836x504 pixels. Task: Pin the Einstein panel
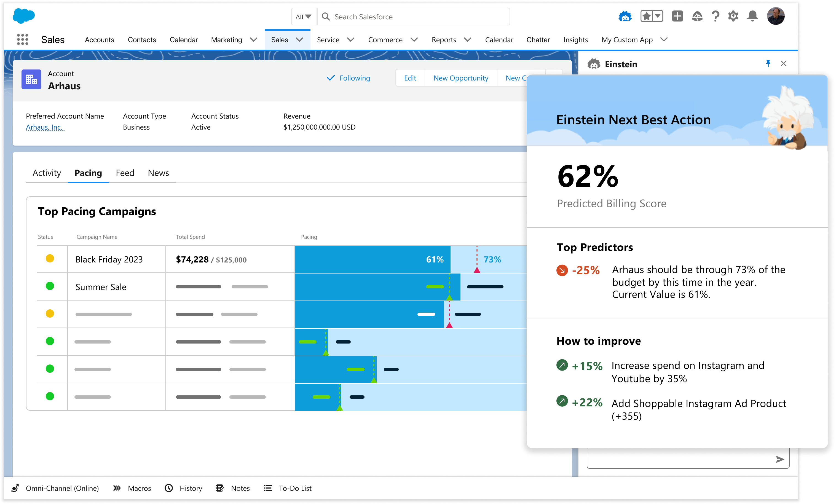coord(768,63)
